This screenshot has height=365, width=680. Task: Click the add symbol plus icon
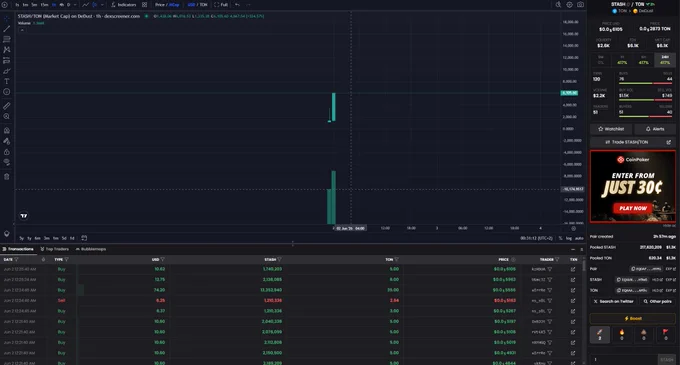(x=4, y=5)
